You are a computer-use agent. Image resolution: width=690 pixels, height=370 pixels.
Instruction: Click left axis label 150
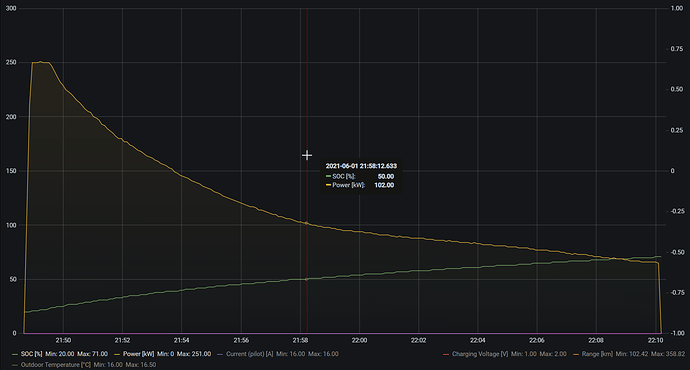(x=11, y=171)
